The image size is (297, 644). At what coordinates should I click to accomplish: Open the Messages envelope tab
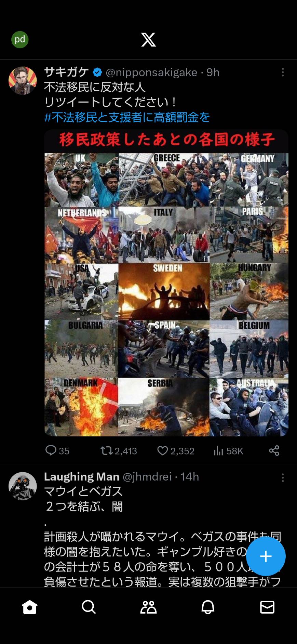point(267,607)
